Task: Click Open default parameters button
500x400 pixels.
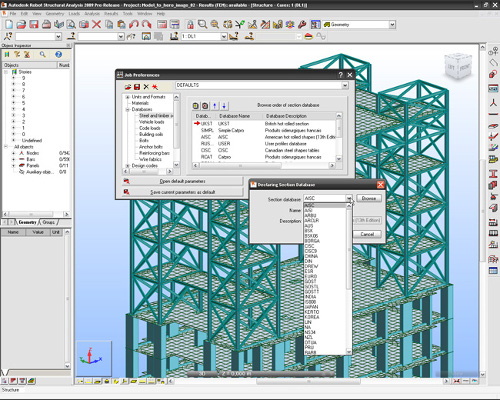Action: pos(182,181)
